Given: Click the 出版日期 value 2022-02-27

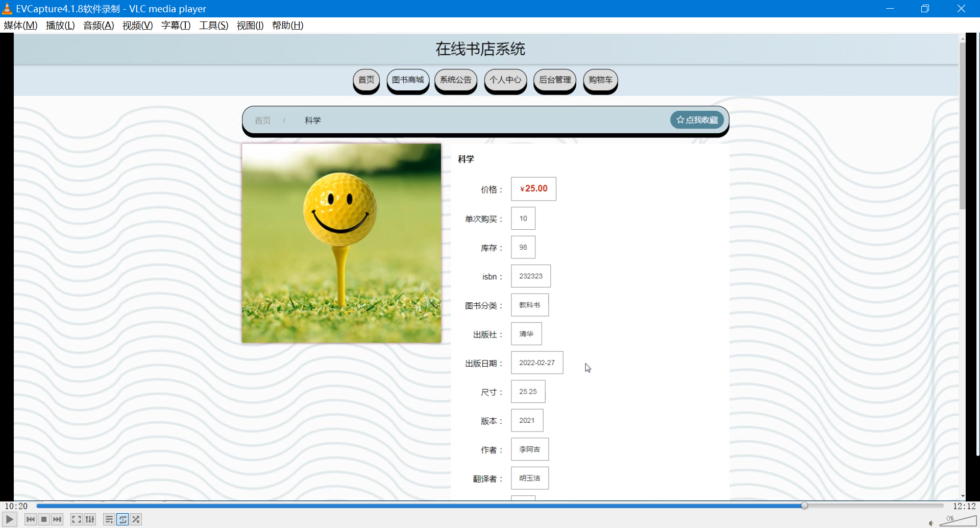Looking at the screenshot, I should click(x=537, y=363).
